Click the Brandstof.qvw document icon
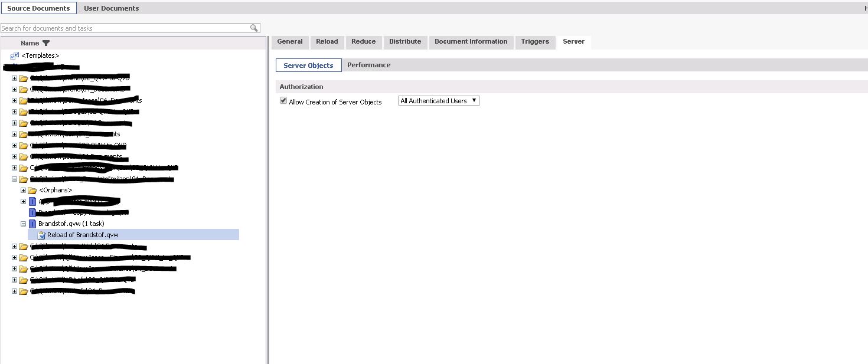This screenshot has height=364, width=868. coord(32,224)
